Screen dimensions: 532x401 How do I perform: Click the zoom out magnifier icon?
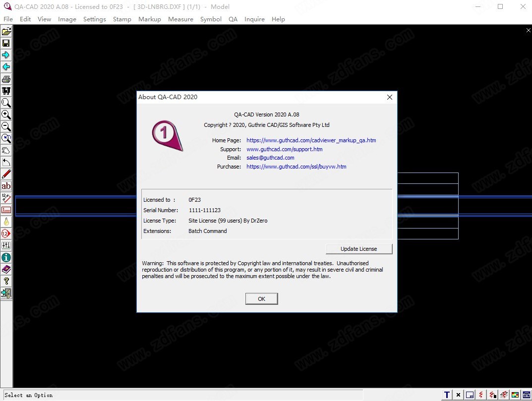(x=6, y=126)
